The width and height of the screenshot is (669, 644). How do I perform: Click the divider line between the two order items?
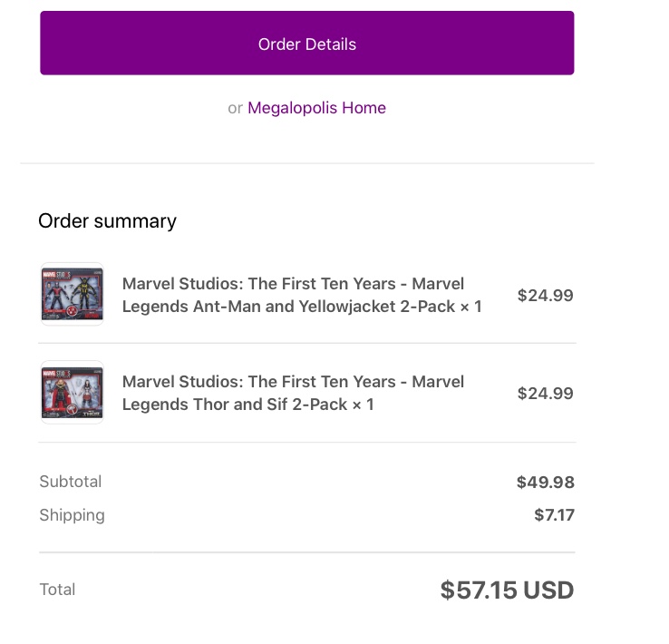coord(306,343)
